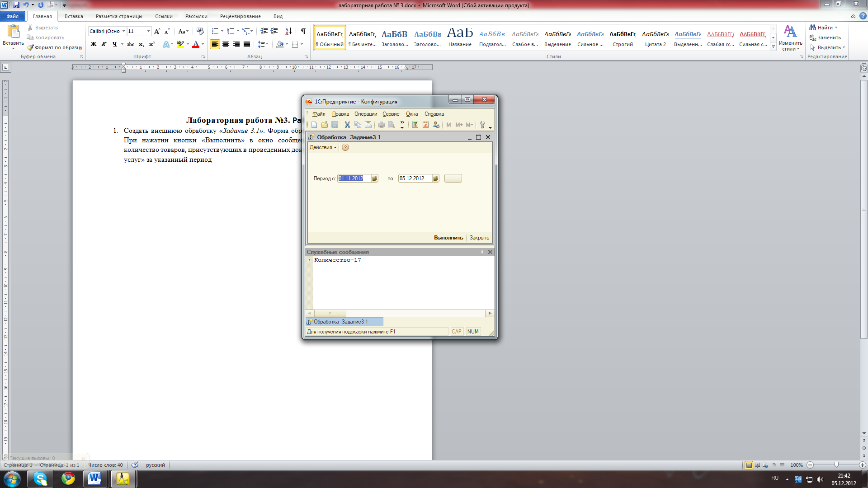Click the red font color button
The image size is (868, 488).
pos(196,44)
